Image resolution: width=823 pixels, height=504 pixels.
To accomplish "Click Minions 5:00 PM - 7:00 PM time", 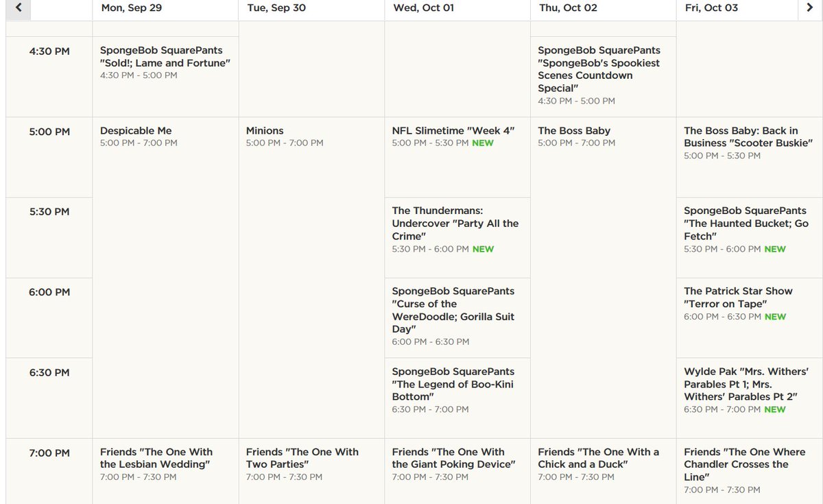I will pyautogui.click(x=285, y=143).
